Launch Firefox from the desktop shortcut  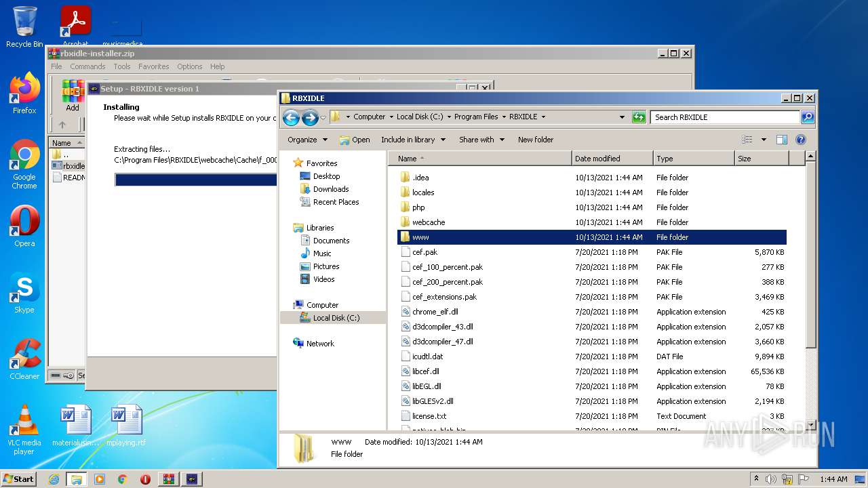24,93
